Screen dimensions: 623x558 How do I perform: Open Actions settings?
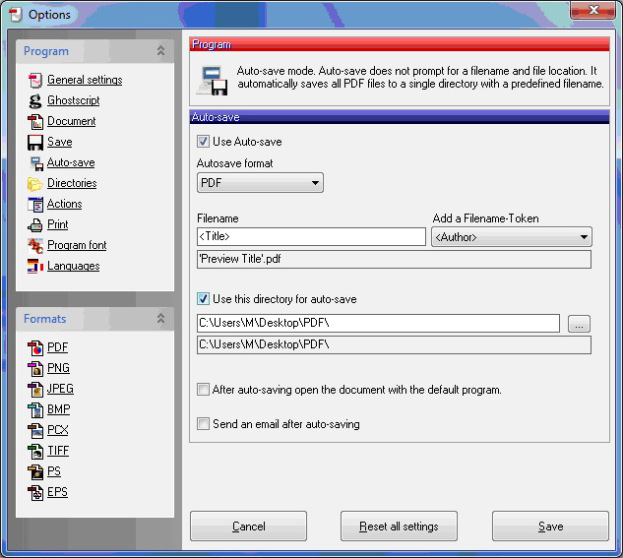click(x=65, y=204)
